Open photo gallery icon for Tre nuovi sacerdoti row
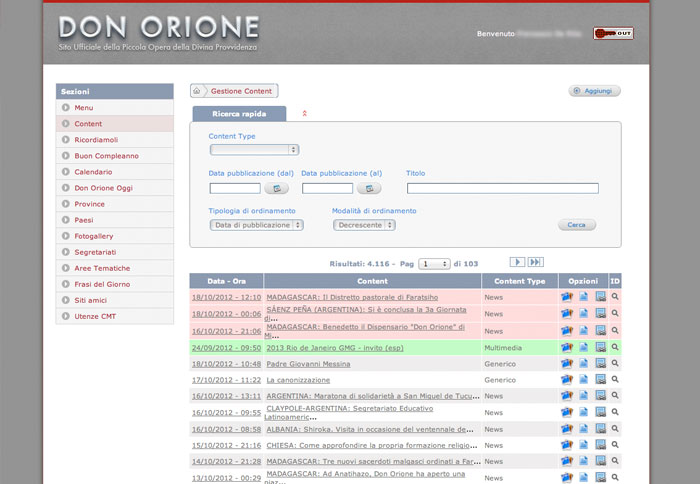 (567, 461)
